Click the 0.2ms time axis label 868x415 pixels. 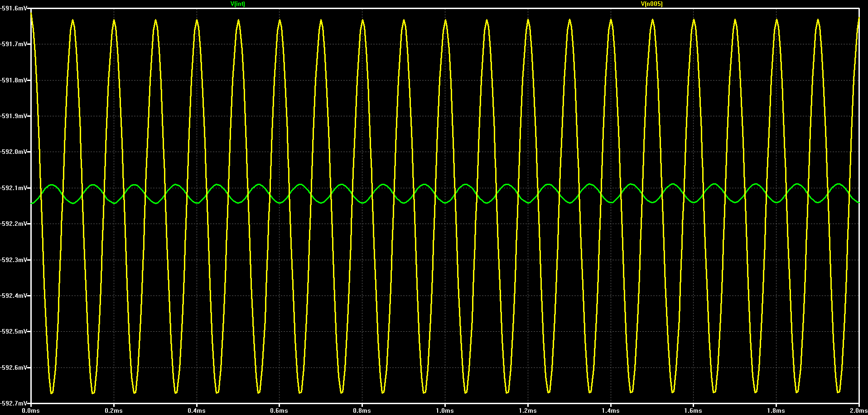(x=114, y=411)
